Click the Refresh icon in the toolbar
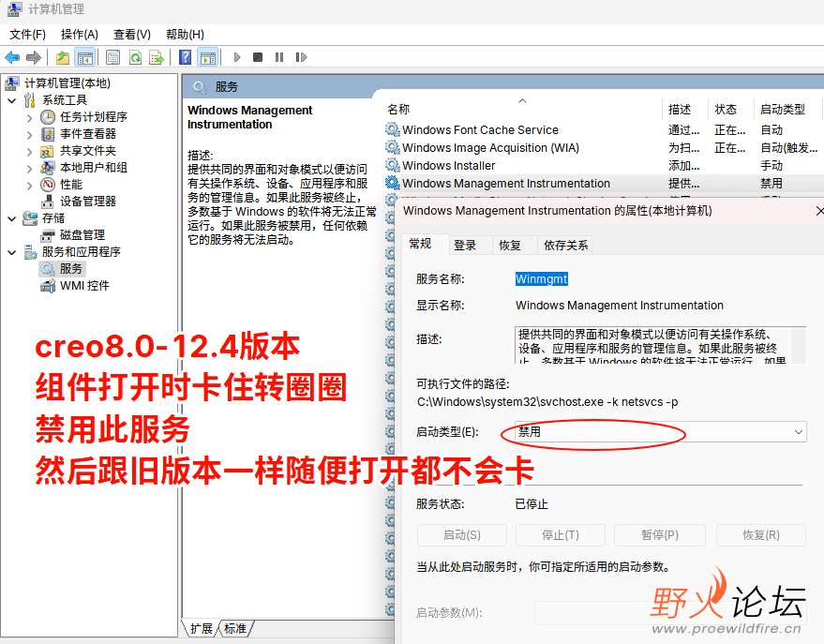 point(134,57)
